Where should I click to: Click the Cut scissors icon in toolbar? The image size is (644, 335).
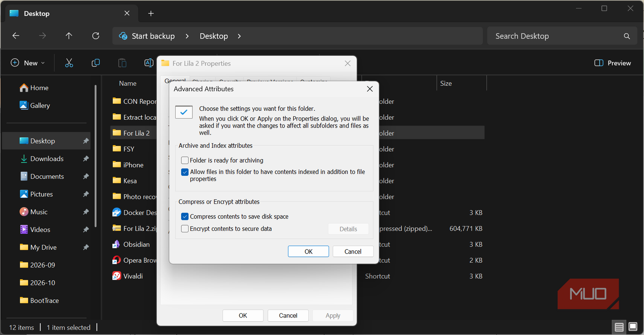coord(69,63)
